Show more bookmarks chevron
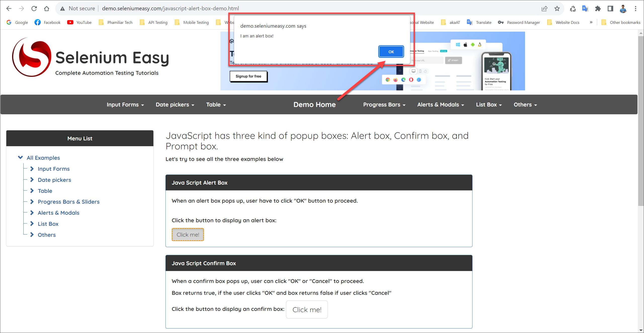This screenshot has width=644, height=333. pyautogui.click(x=591, y=22)
